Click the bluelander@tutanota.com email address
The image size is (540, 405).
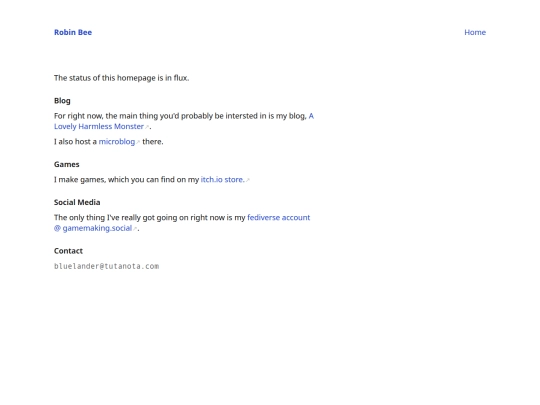(106, 266)
